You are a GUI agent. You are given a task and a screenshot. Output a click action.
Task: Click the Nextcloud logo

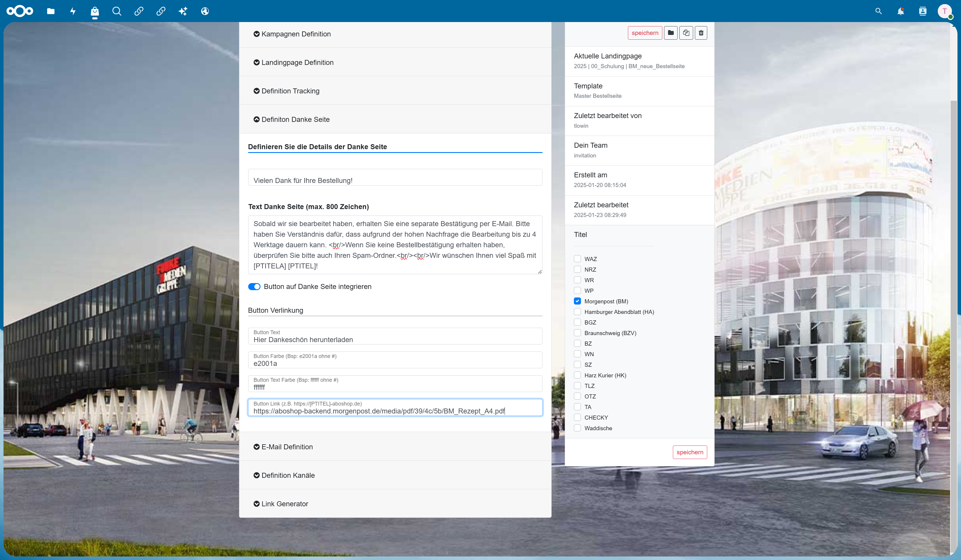[x=20, y=11]
